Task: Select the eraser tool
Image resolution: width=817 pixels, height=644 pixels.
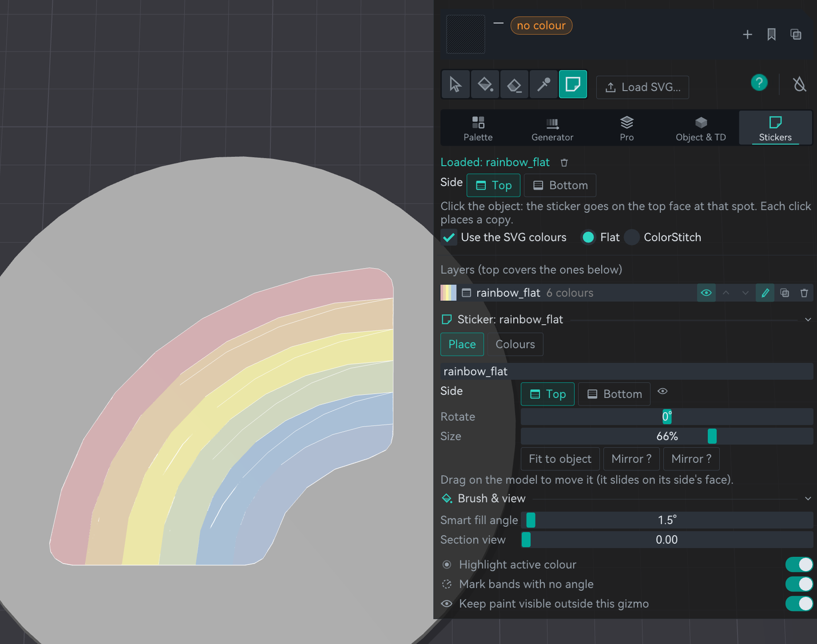Action: click(x=514, y=84)
